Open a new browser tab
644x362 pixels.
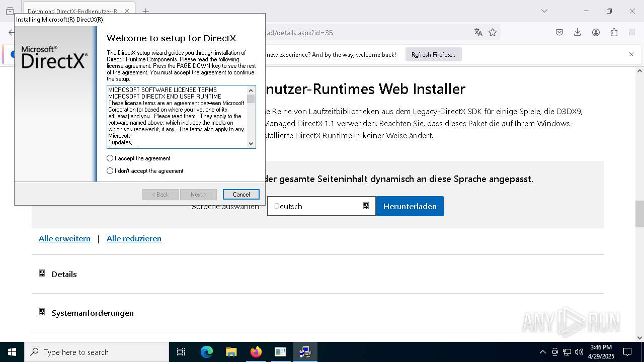point(145,11)
